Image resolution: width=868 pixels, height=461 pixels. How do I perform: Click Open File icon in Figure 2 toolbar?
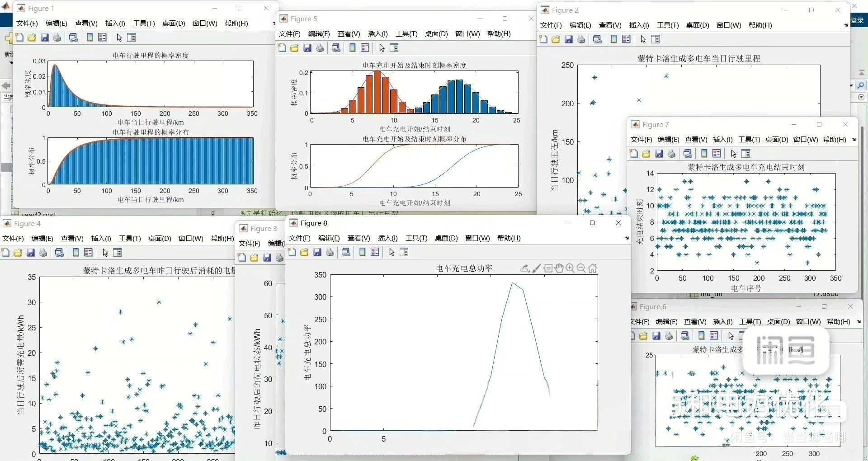556,39
